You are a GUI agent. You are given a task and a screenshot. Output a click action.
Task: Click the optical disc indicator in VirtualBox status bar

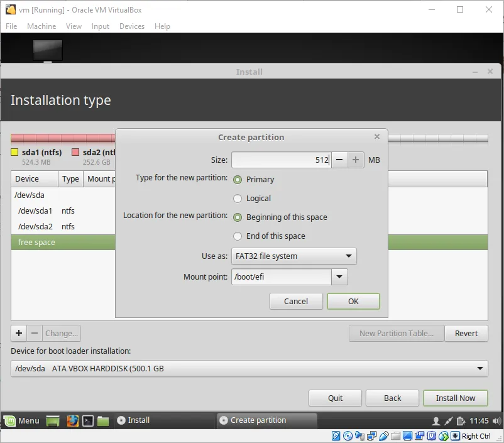(348, 436)
